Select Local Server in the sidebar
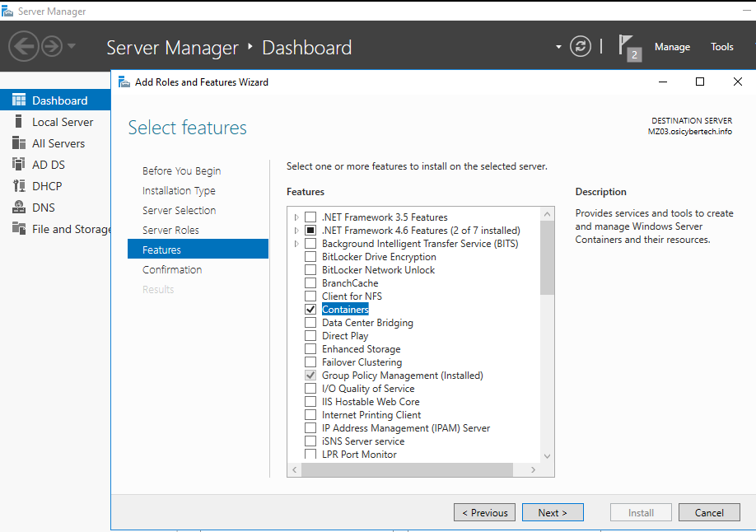Screen dimensions: 756x532 [55, 122]
